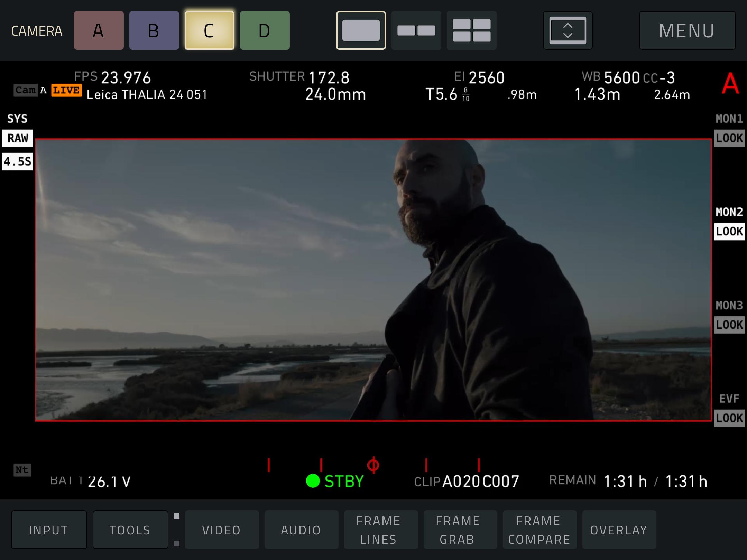Expand the TOOLS options

coord(130,530)
